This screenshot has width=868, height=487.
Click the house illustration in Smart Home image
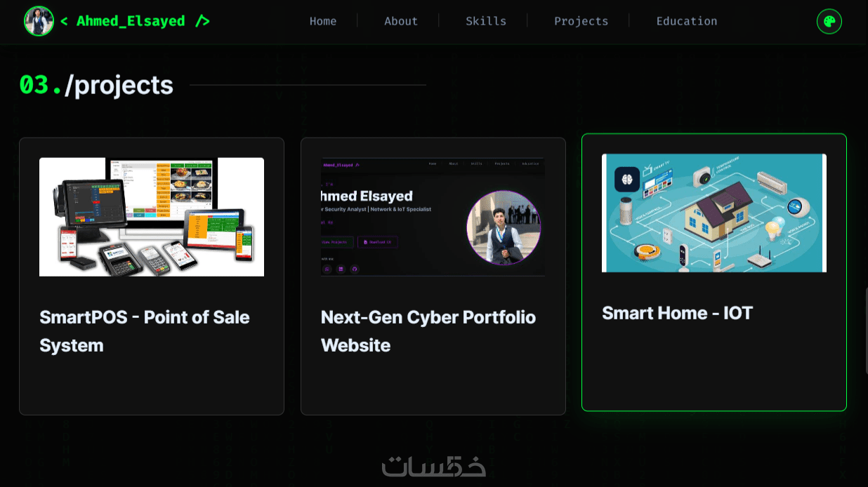[716, 212]
